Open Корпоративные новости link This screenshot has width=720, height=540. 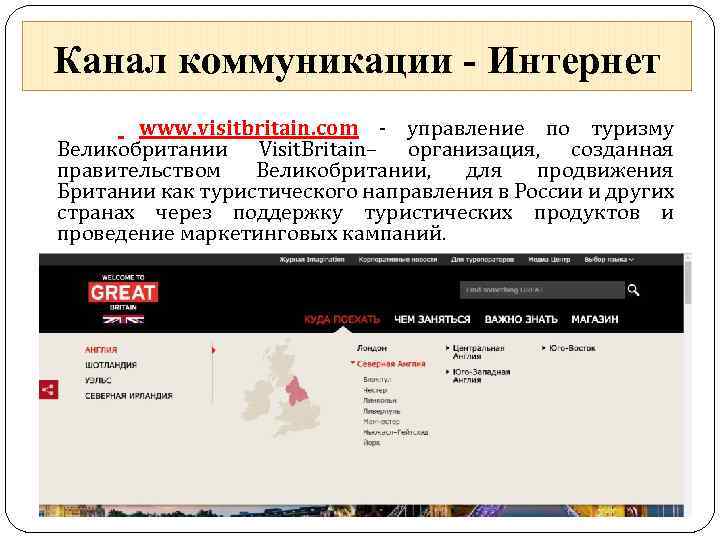point(398,259)
